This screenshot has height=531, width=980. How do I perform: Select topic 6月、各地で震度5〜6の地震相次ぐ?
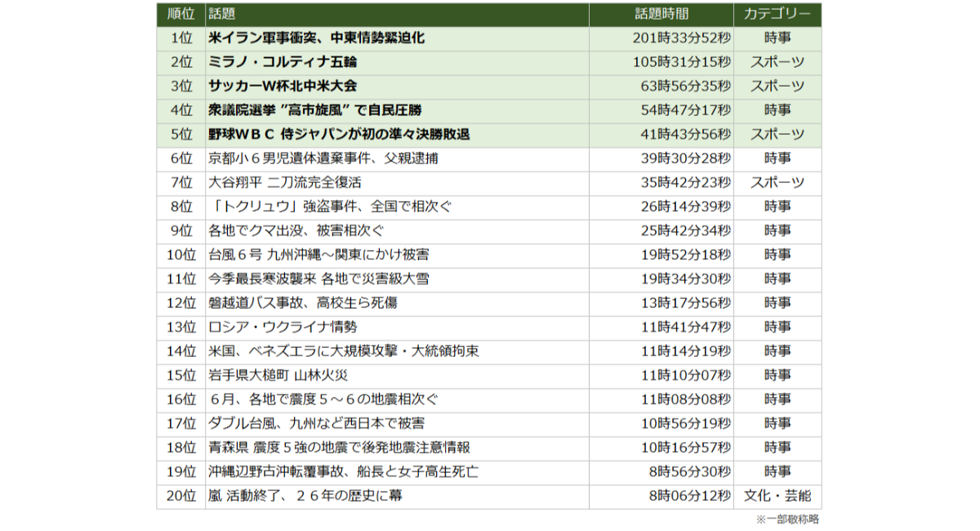(323, 399)
